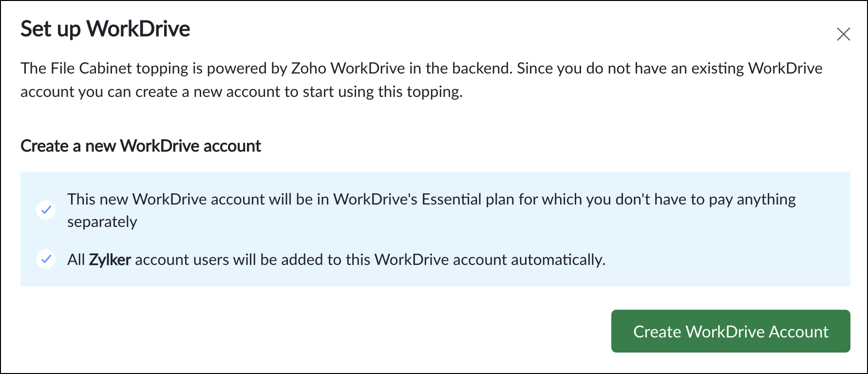Viewport: 868px width, 374px height.
Task: Click the checkmark icon beside Zylker users note
Action: tap(46, 260)
